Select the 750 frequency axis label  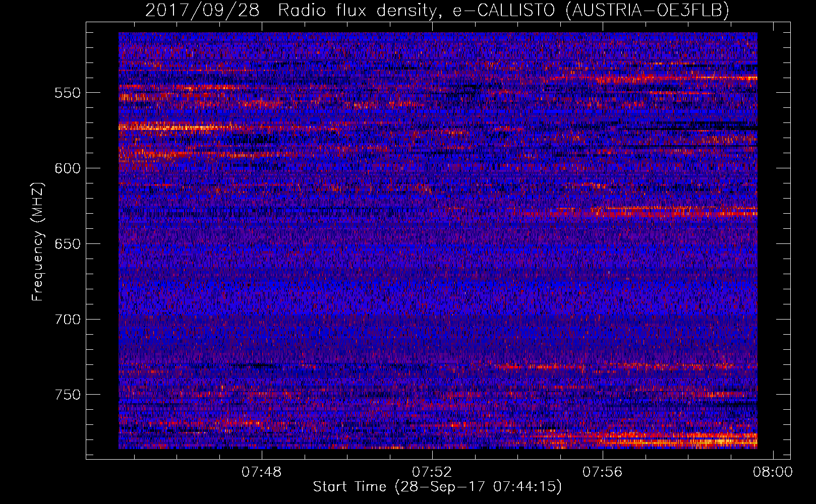coord(68,395)
